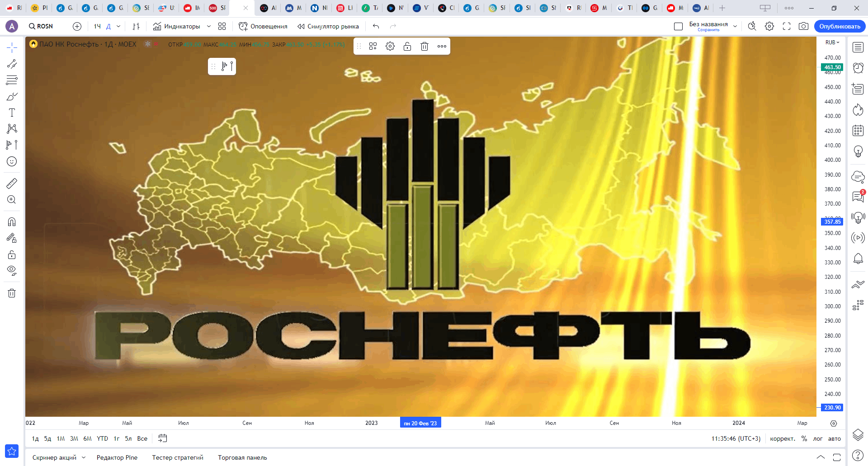Open chart settings gear in top bar
This screenshot has height=466, width=868.
click(769, 26)
